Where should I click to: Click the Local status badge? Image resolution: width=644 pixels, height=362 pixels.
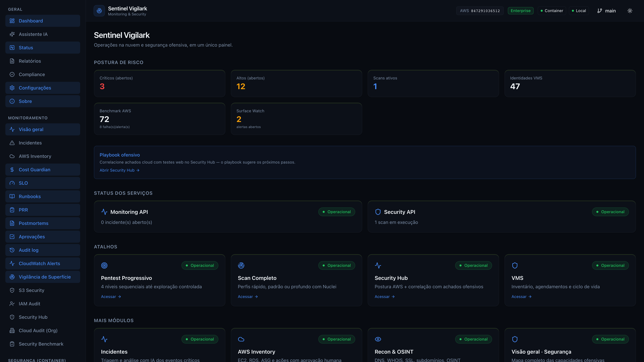click(579, 11)
